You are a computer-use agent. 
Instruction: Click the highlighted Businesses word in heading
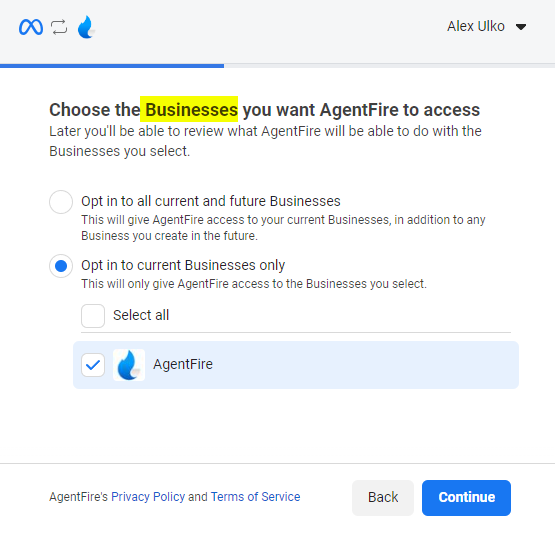189,109
